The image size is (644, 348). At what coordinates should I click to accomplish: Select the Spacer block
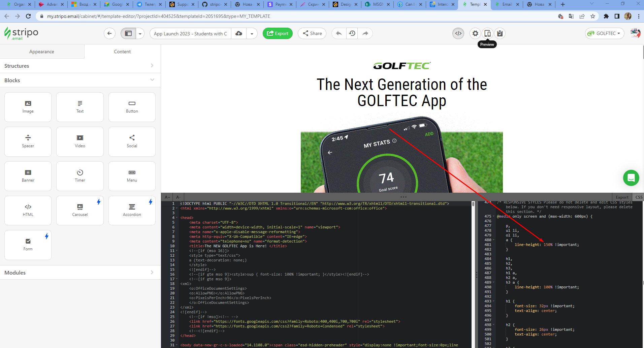pyautogui.click(x=28, y=141)
